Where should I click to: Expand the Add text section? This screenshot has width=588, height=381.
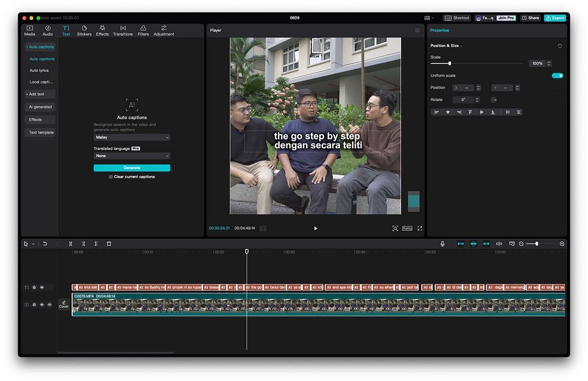pos(36,94)
